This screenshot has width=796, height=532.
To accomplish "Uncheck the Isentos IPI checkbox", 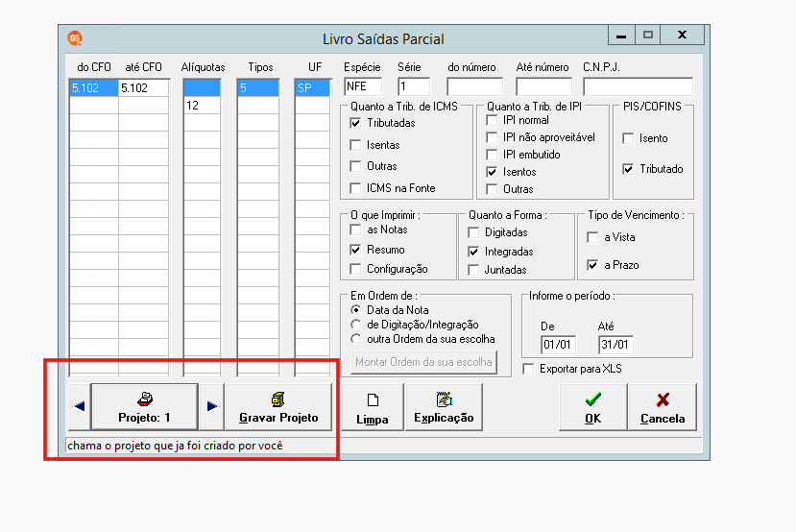I will [492, 172].
